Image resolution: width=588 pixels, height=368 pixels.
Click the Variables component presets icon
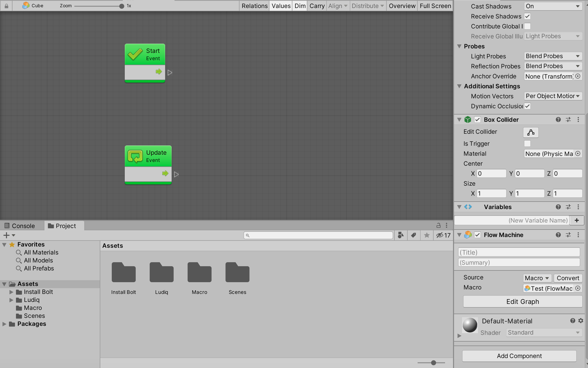click(569, 207)
